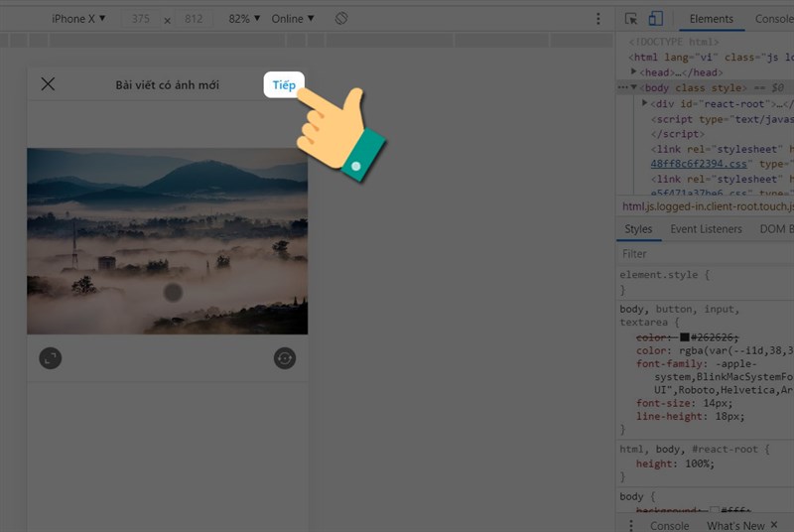Switch to the Console tab at top
Viewport: 794px width, 532px height.
click(773, 19)
